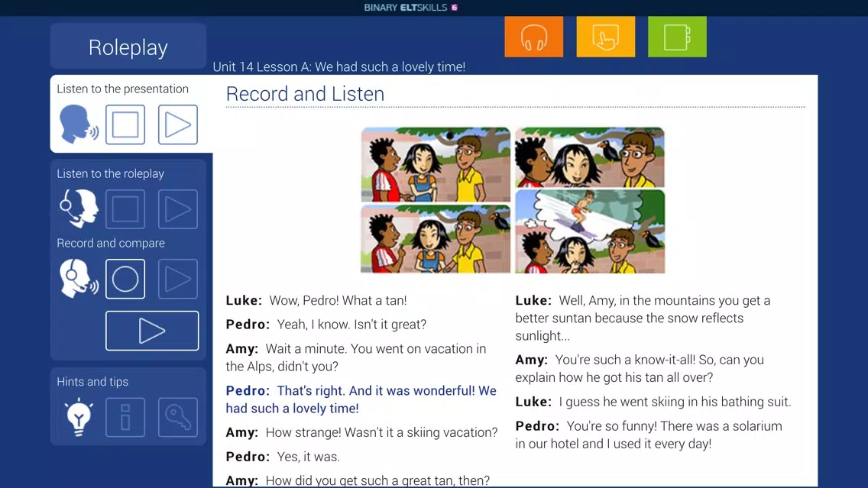The width and height of the screenshot is (868, 488).
Task: Click Luke's line about snow reflecting sunlight
Action: tap(643, 318)
